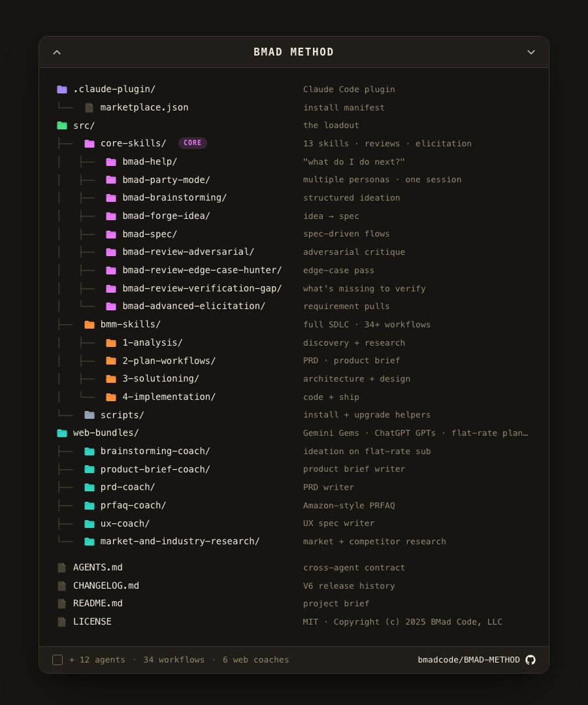Click the 'BMAD METHOD' panel title
This screenshot has width=588, height=705.
293,52
